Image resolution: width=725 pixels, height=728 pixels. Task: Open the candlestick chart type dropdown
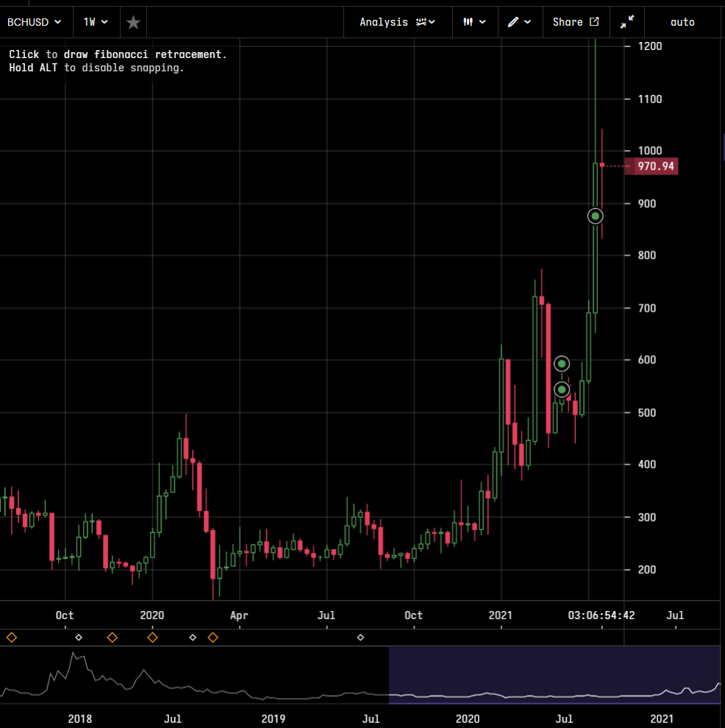pos(475,22)
